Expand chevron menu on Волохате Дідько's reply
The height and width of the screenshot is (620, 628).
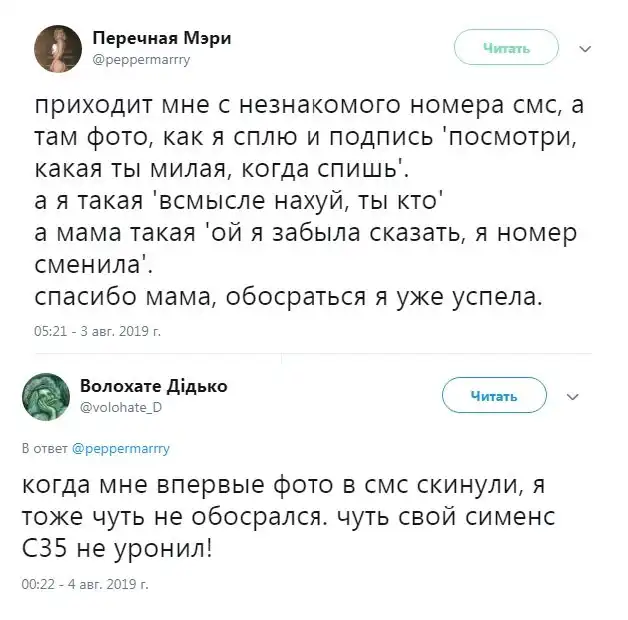(x=573, y=396)
